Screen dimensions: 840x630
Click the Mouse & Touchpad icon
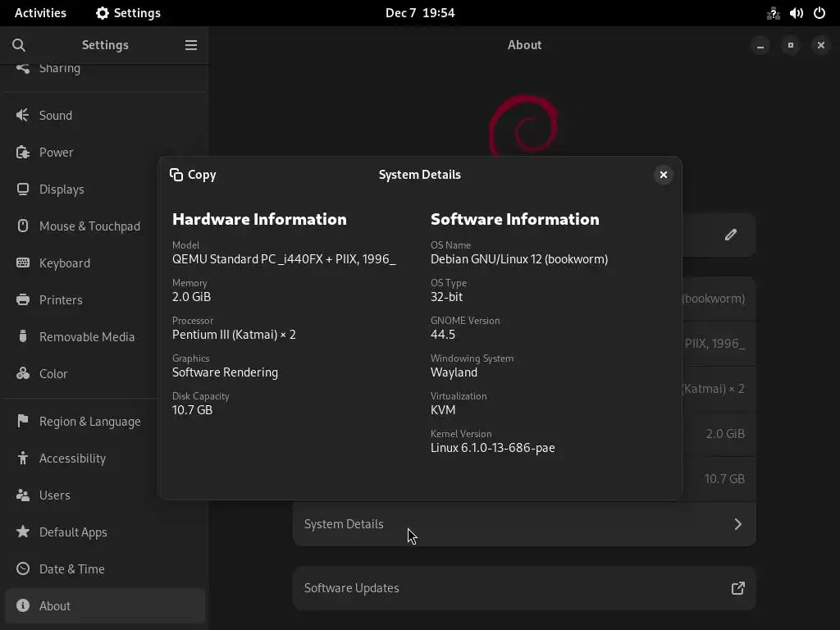22,226
